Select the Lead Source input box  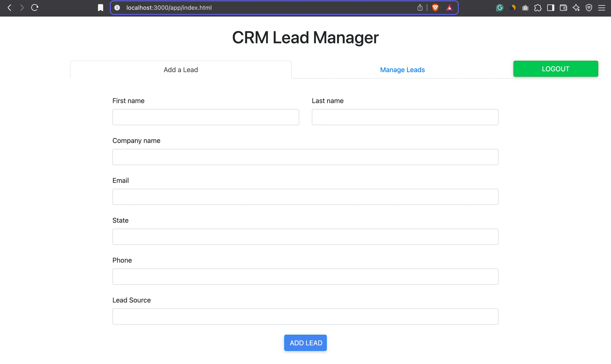305,316
